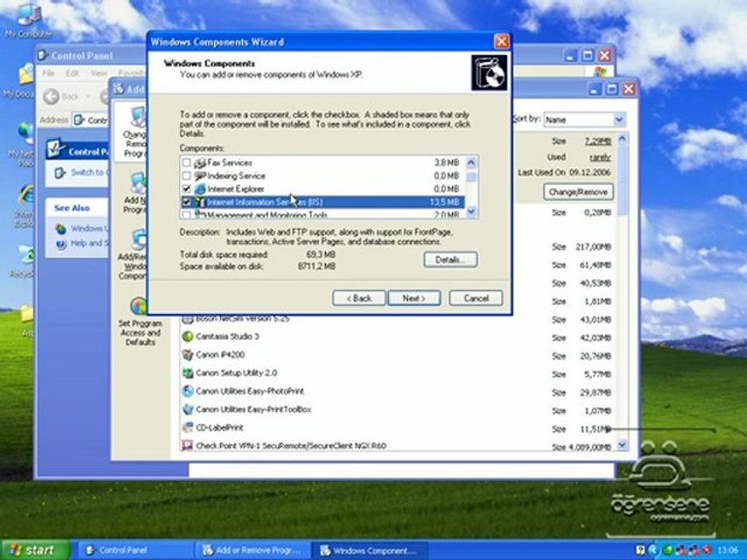Open the View menu in Control Panel

[x=99, y=73]
